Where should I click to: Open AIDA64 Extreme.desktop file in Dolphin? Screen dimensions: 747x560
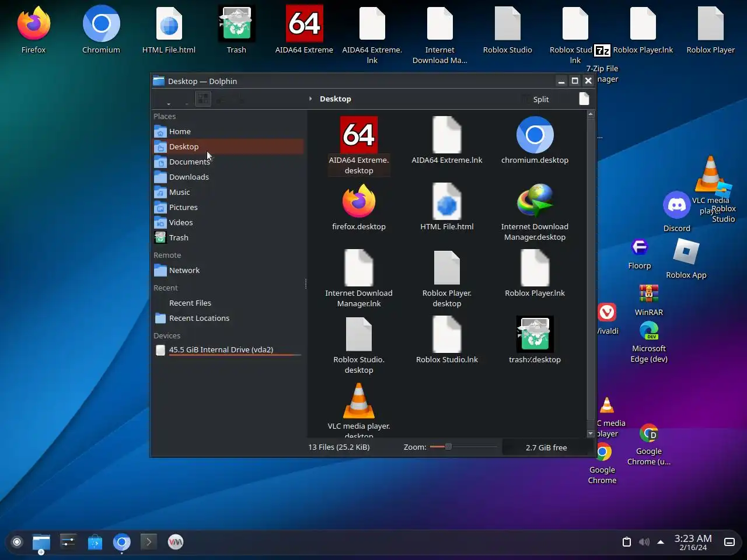[x=359, y=146]
